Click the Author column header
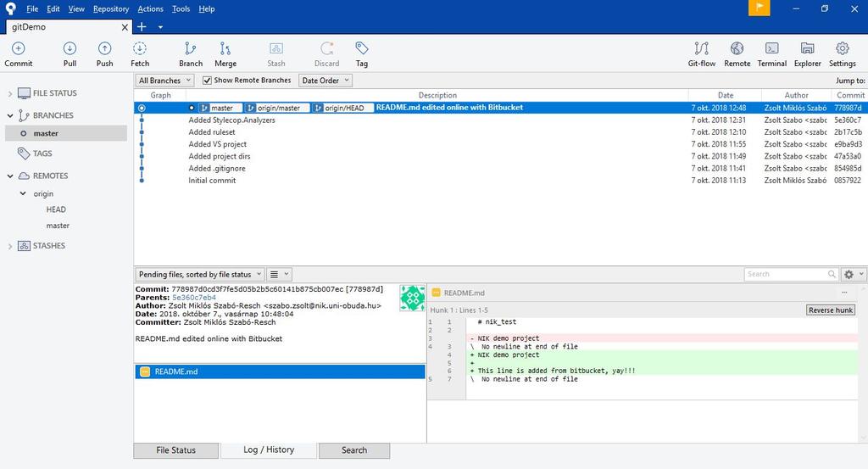Viewport: 868px width, 469px height. 796,95
